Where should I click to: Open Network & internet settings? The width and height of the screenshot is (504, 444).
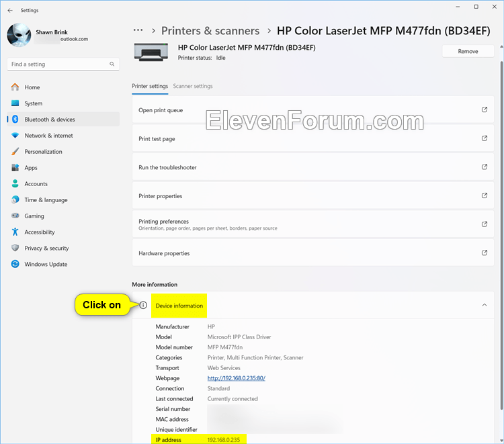tap(63, 135)
